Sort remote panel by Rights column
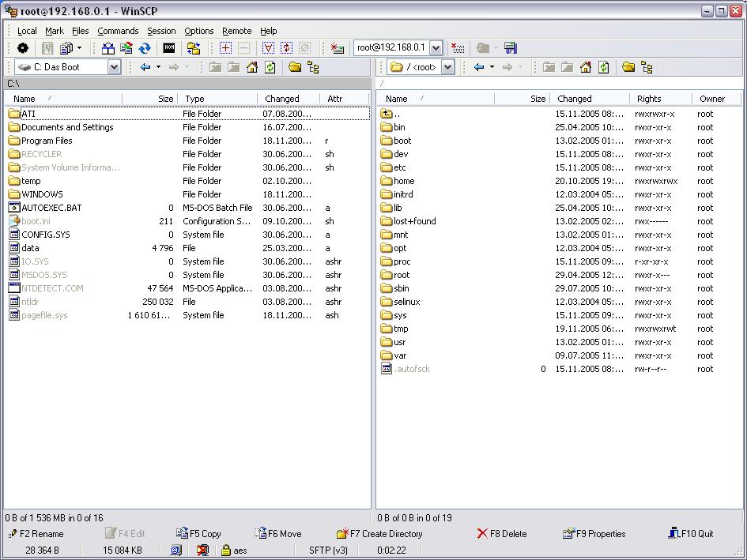 [661, 99]
